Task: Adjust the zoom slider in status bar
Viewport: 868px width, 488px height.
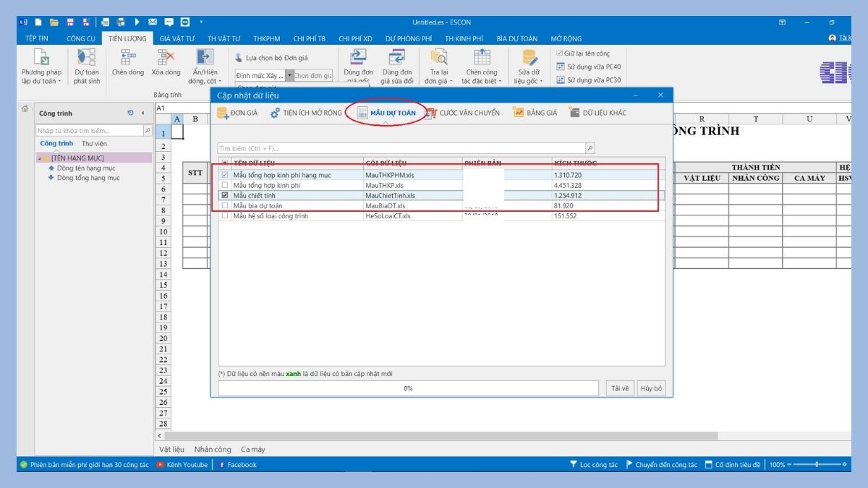Action: (x=817, y=464)
